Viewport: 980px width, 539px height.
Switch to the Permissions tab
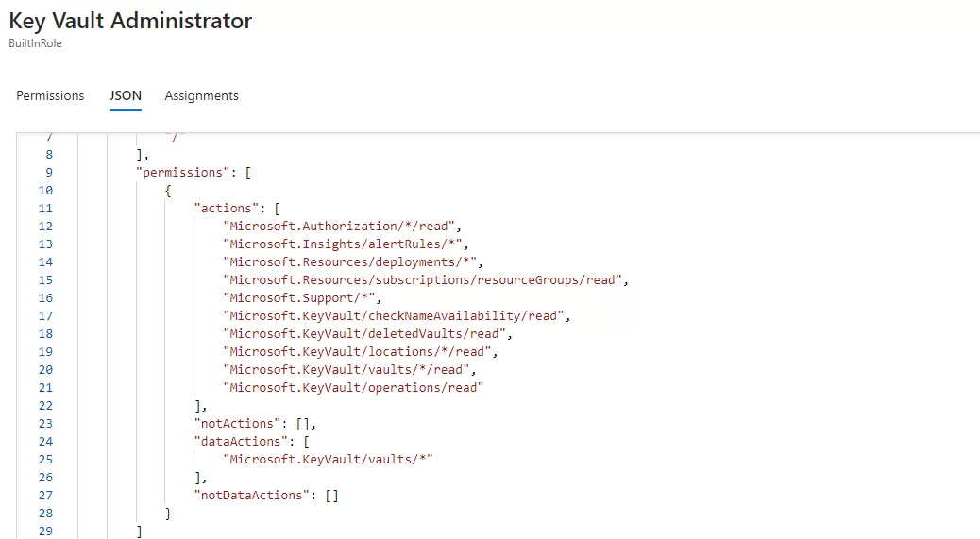(50, 95)
